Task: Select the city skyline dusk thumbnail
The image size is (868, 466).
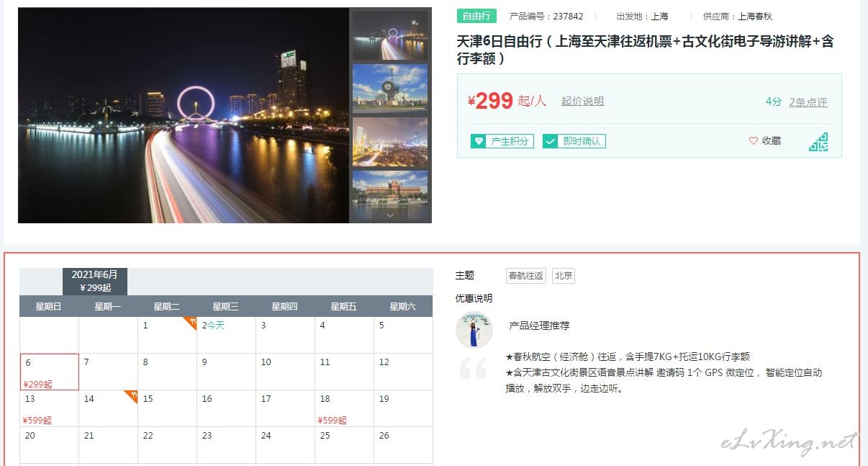Action: (x=390, y=142)
